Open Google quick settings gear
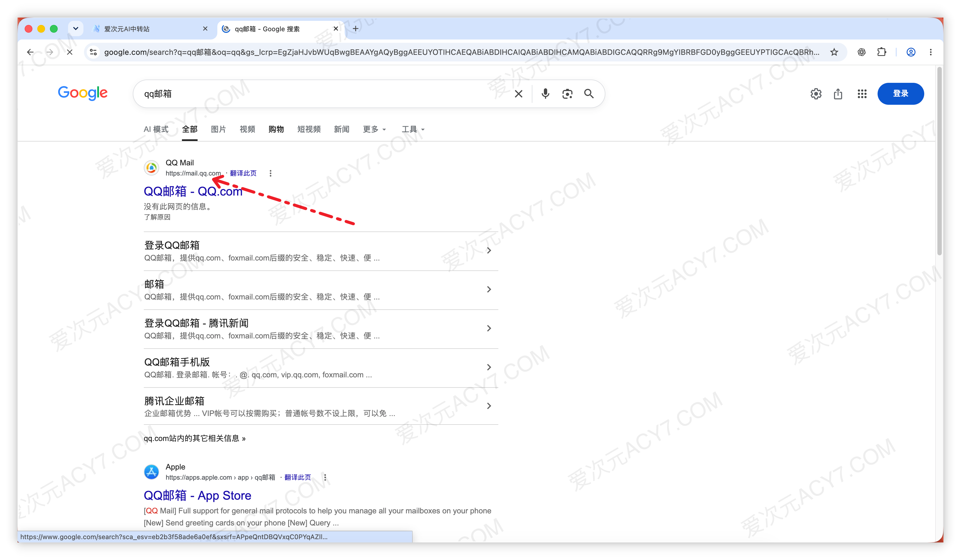961x560 pixels. point(816,94)
